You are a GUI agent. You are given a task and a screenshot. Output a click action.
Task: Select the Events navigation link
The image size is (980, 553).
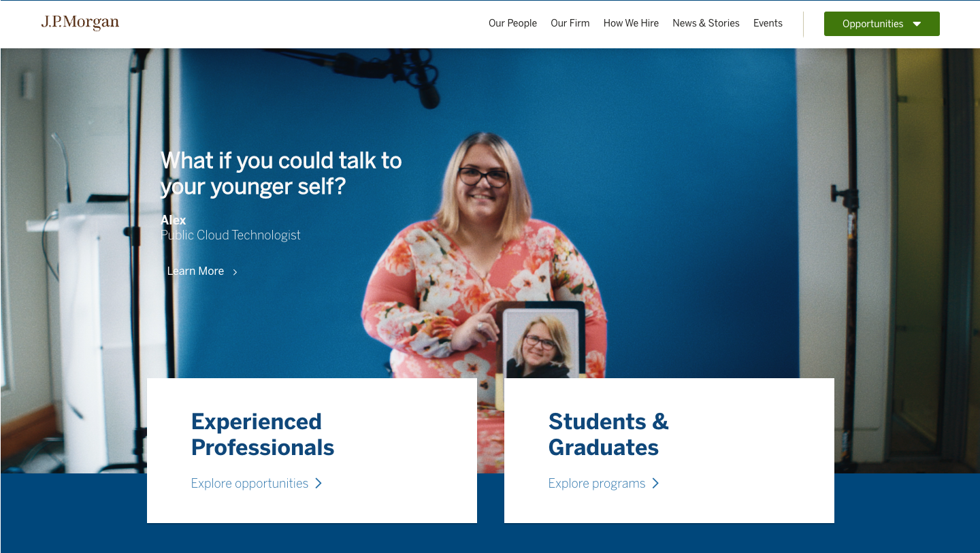768,23
